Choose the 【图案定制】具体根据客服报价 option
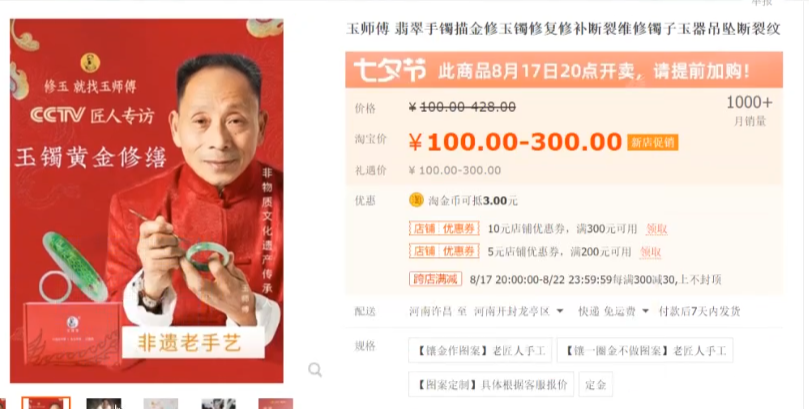Screen dimensions: 809x409 (x=491, y=384)
